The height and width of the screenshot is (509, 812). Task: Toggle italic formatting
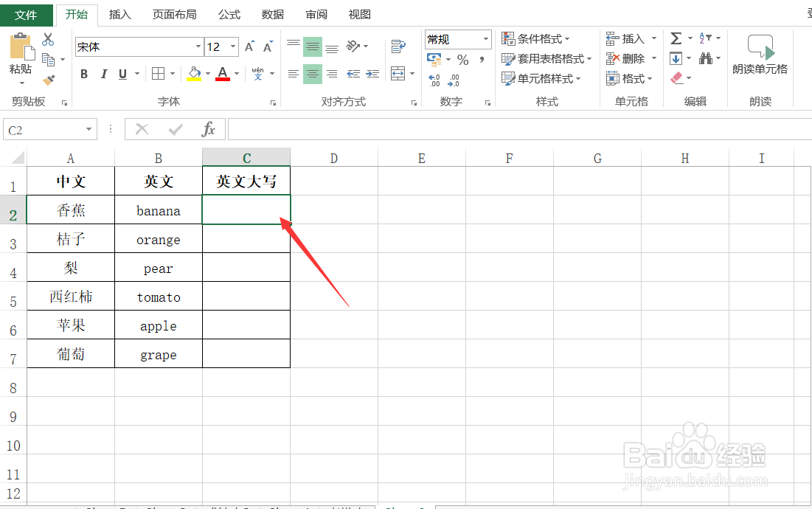click(x=103, y=74)
